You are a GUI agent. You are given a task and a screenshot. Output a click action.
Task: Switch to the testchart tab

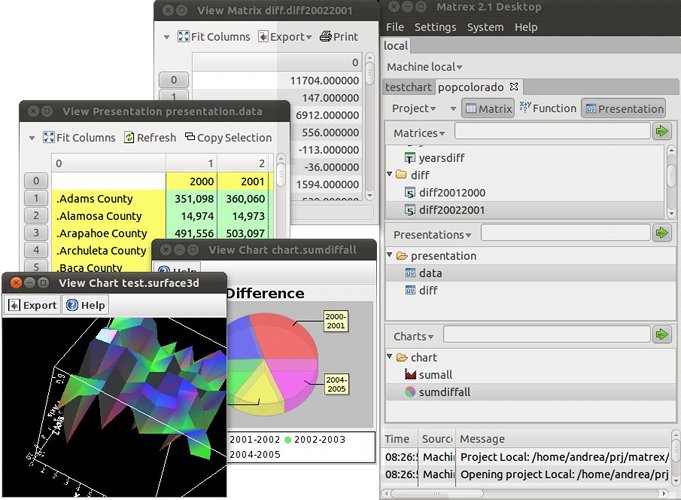coord(408,87)
